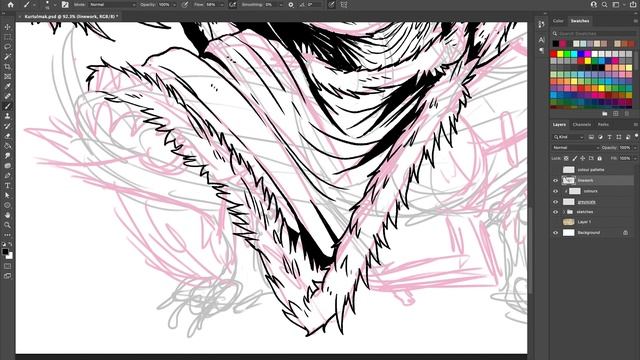
Task: Open the Smoothing value dropdown
Action: click(x=280, y=5)
